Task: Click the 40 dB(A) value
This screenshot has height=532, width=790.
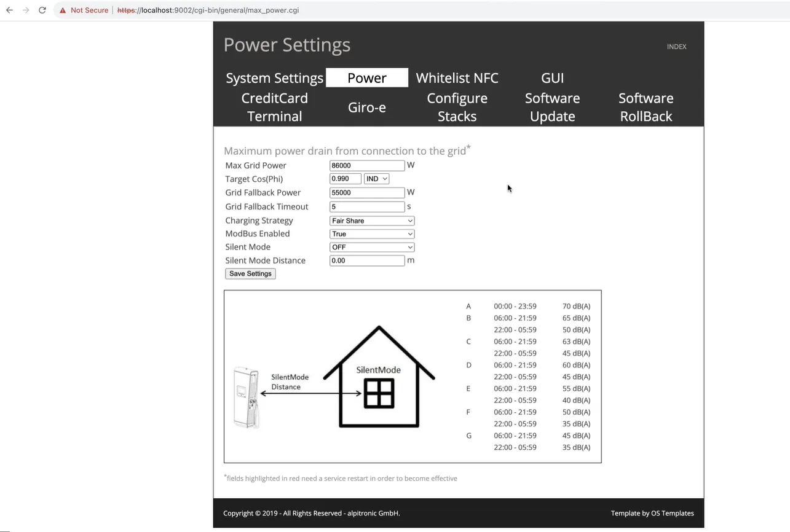Action: coord(576,401)
